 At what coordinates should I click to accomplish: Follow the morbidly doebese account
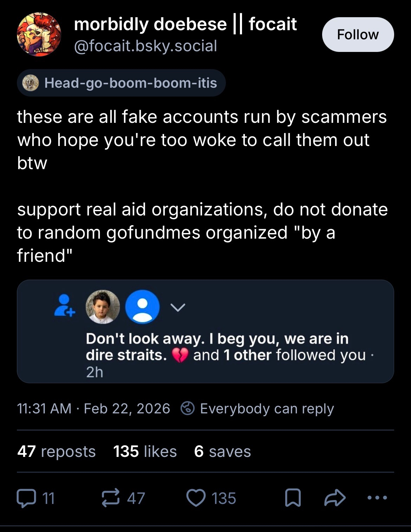coord(358,35)
